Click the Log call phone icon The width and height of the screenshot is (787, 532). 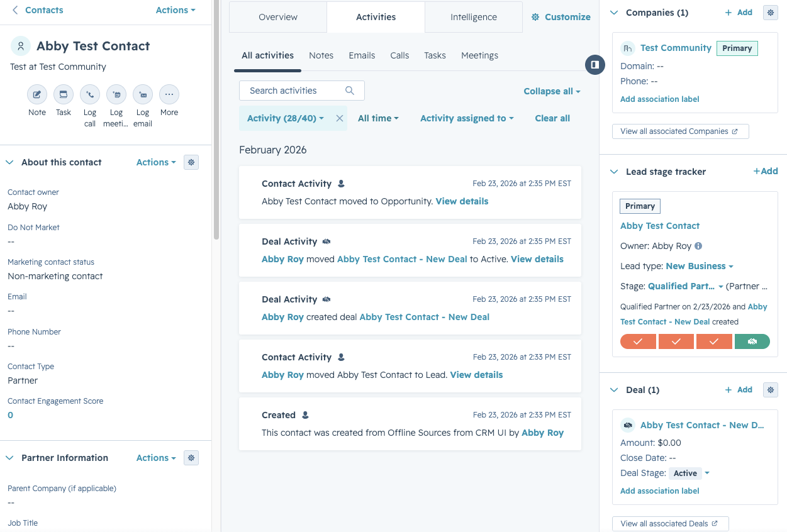pos(90,95)
